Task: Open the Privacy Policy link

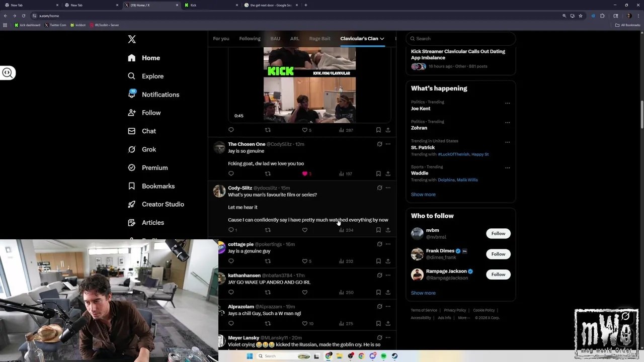Action: pos(455,310)
